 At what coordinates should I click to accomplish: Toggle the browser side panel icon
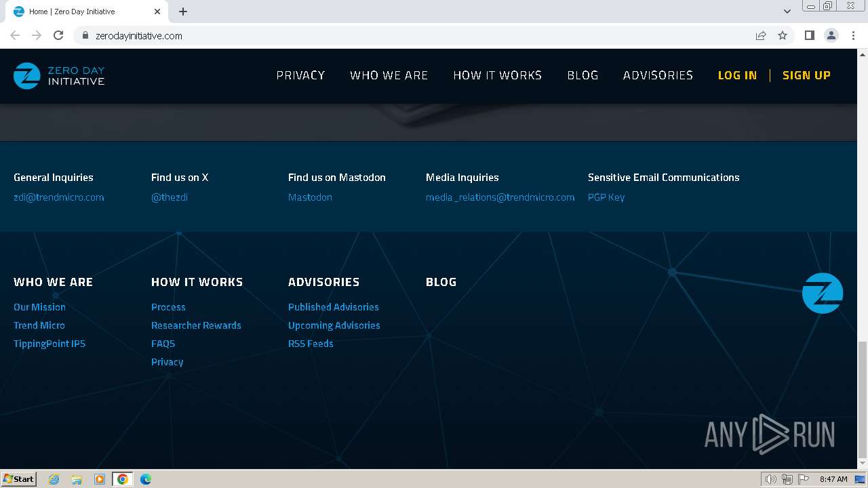809,35
